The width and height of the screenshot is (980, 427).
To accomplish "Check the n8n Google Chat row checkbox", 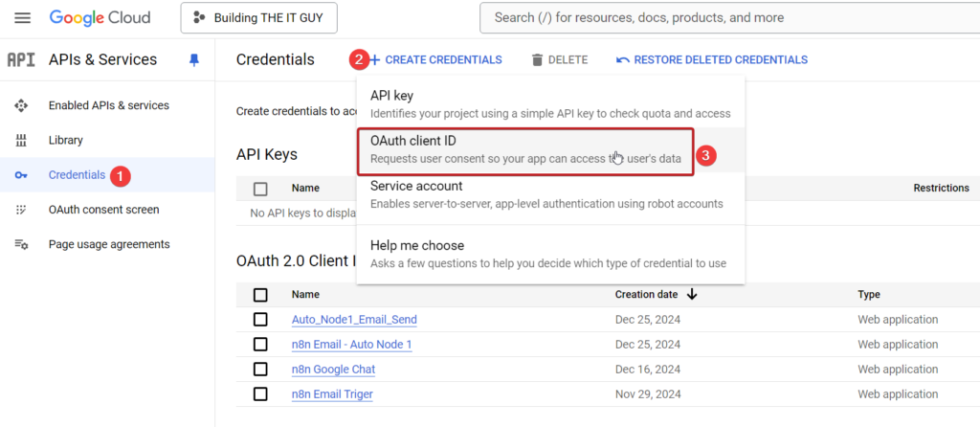I will (260, 370).
